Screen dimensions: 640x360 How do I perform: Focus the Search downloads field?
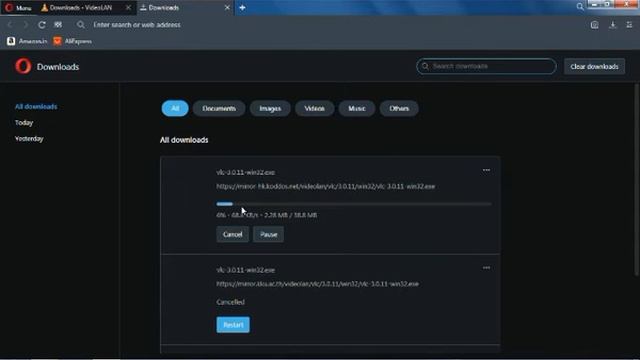[486, 66]
